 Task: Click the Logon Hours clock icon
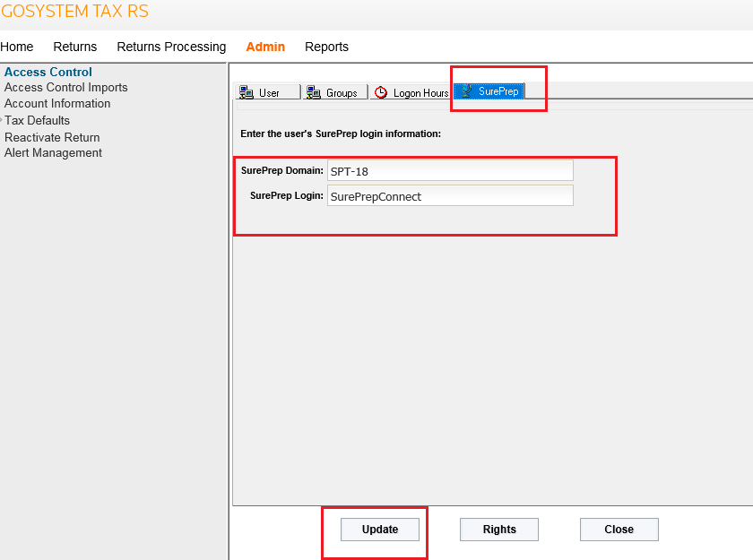tap(381, 92)
